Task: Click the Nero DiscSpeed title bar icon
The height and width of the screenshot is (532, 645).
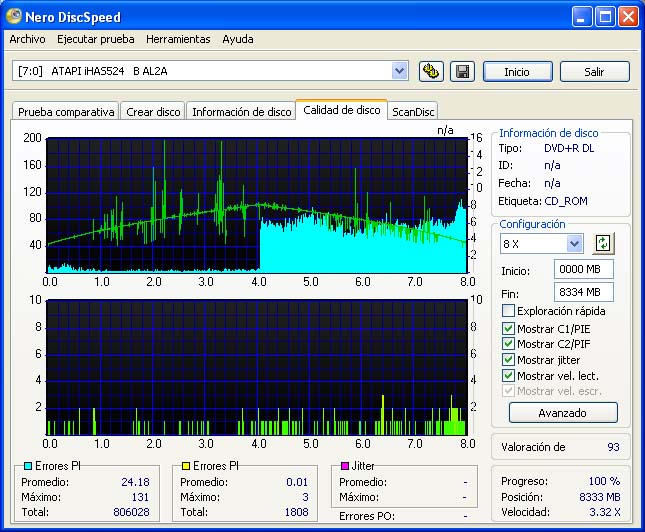Action: click(x=13, y=16)
